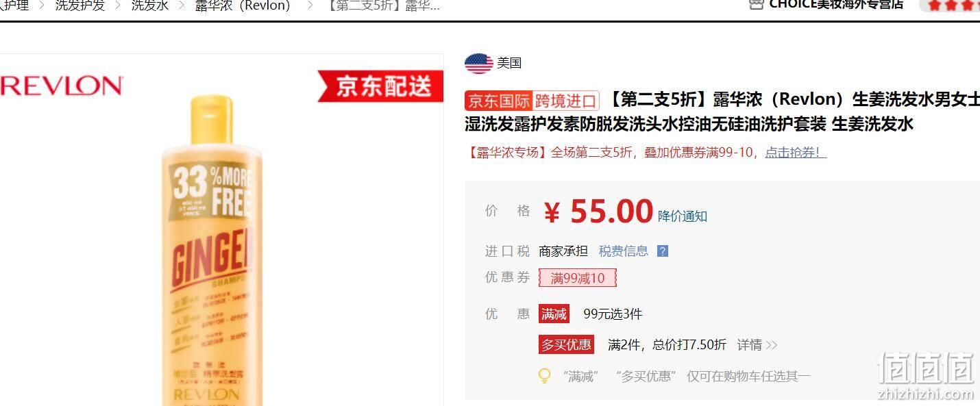Viewport: 980px width, 406px height.
Task: Click the Revlon logo on product image
Action: click(x=61, y=86)
